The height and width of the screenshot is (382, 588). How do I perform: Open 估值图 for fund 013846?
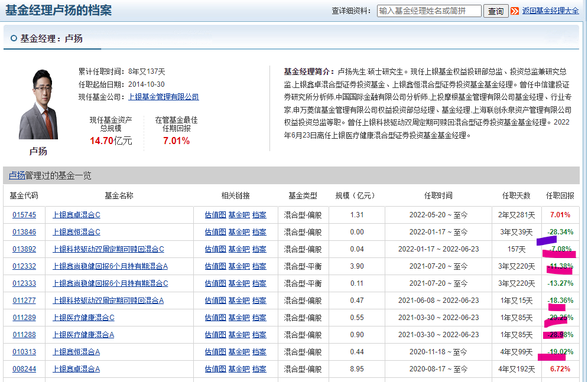(x=216, y=232)
